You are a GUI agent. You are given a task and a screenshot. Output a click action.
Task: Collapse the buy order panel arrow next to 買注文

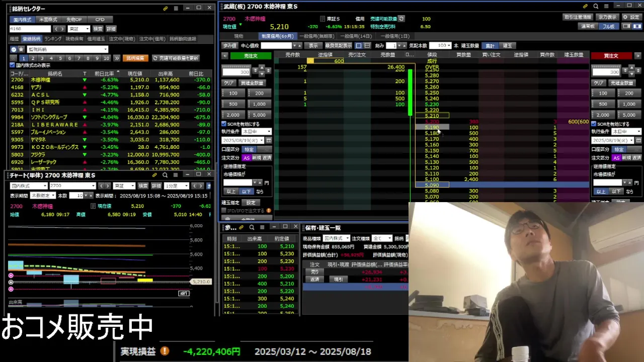[637, 56]
